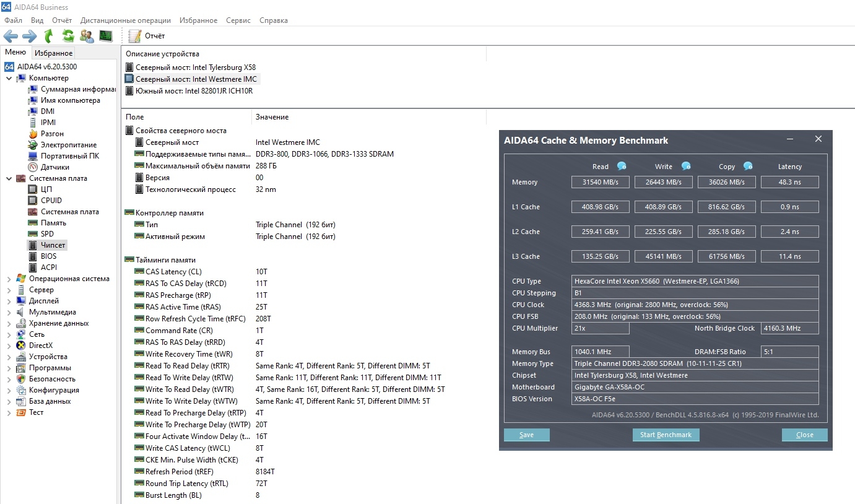Open the Справка menu
Screen dimensions: 855x504
[274, 20]
